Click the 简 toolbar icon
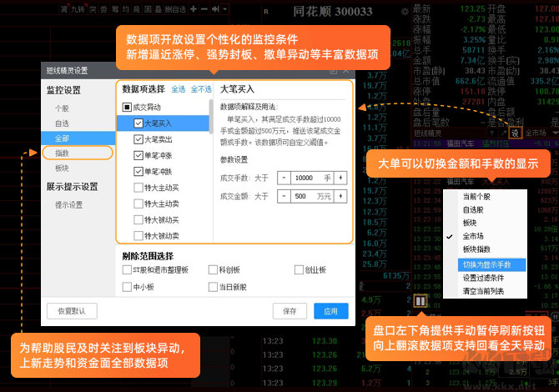This screenshot has width=559, height=392. pyautogui.click(x=63, y=9)
